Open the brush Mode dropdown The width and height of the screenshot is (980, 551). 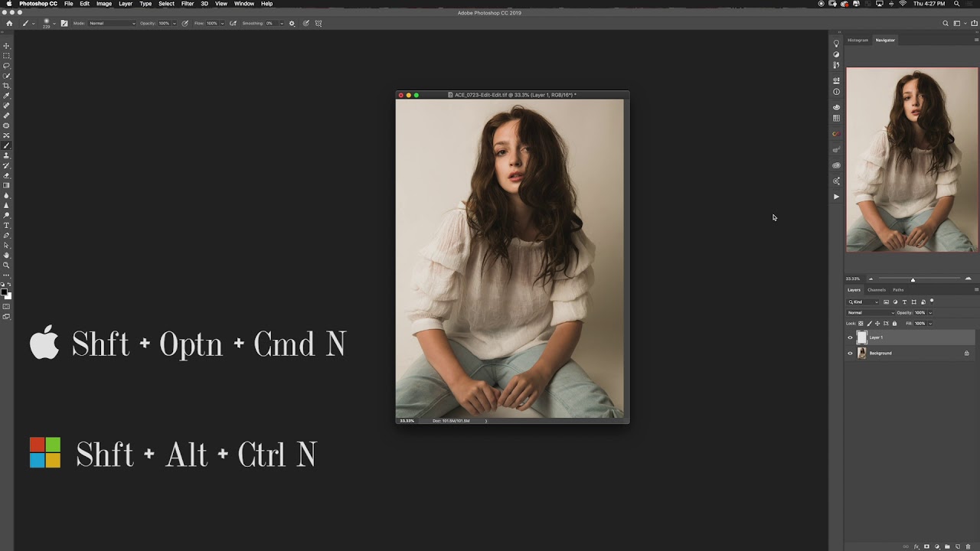tap(112, 23)
